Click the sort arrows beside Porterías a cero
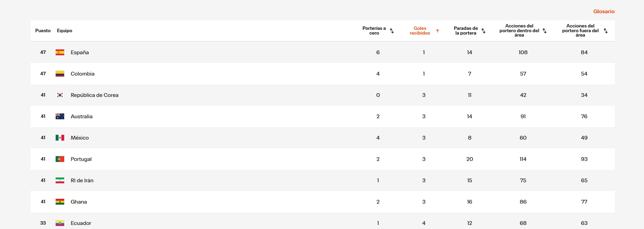This screenshot has height=229, width=644. coord(392,31)
